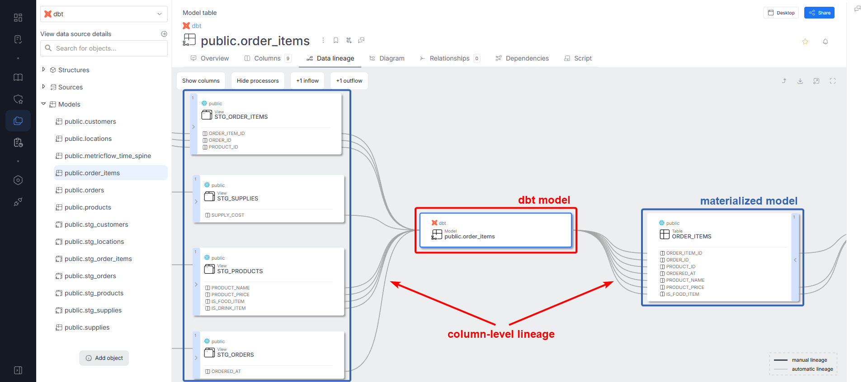The width and height of the screenshot is (868, 382).
Task: Collapse the Models tree node
Action: (x=43, y=104)
